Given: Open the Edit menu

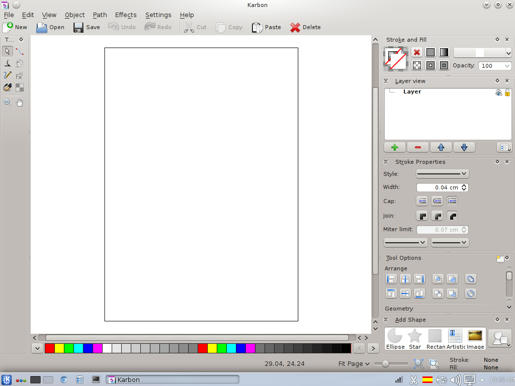Looking at the screenshot, I should [x=28, y=15].
